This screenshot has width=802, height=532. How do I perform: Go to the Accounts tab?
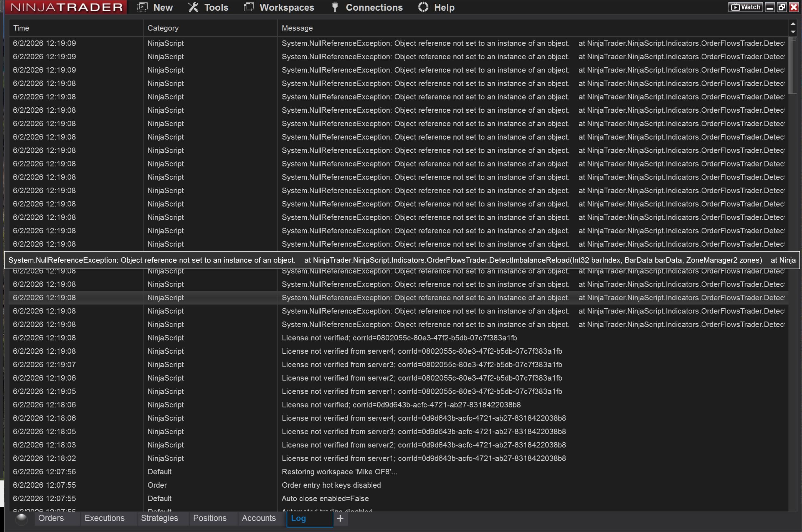258,518
